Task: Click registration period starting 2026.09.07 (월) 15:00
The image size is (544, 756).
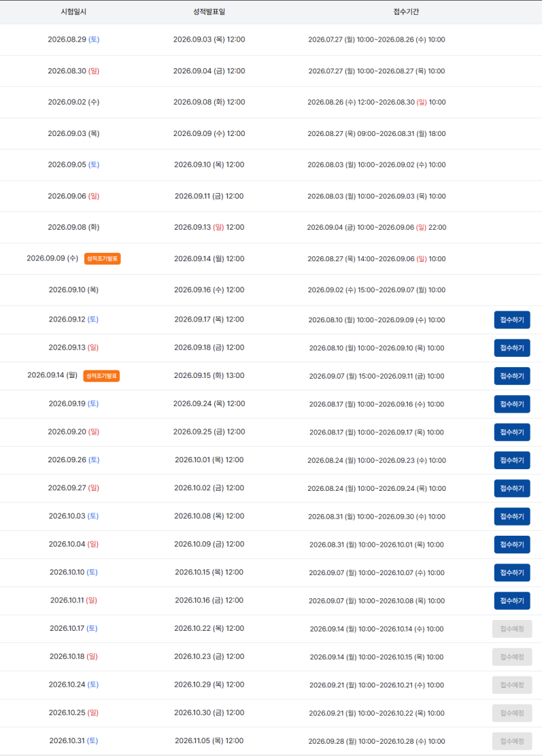Action: (377, 376)
